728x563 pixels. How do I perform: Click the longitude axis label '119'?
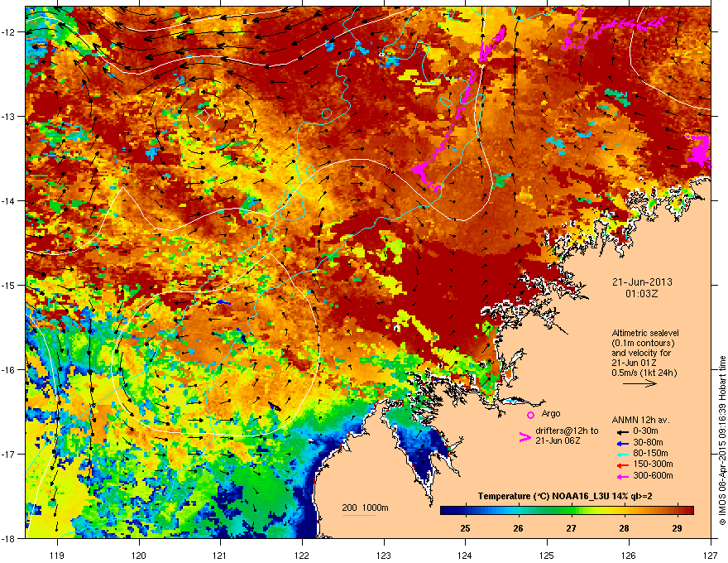pos(57,555)
